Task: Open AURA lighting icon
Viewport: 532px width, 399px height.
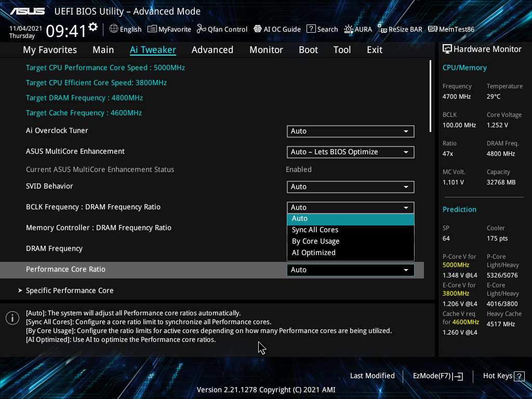Action: pyautogui.click(x=349, y=29)
